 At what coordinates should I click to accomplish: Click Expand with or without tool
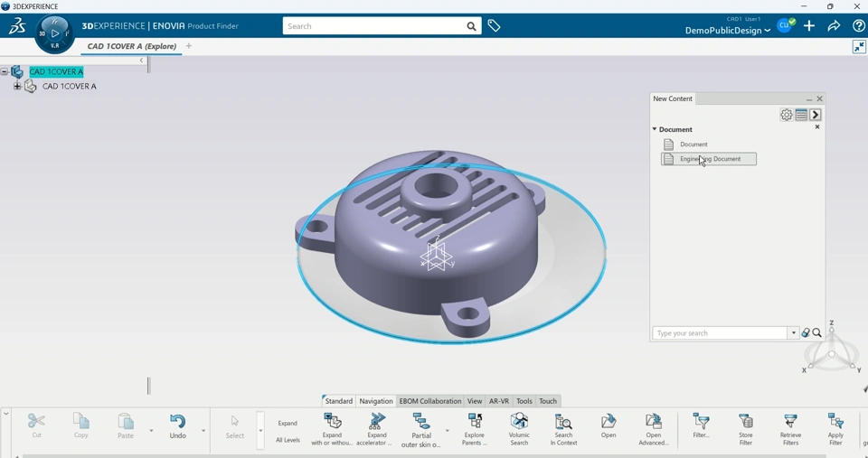(x=332, y=429)
